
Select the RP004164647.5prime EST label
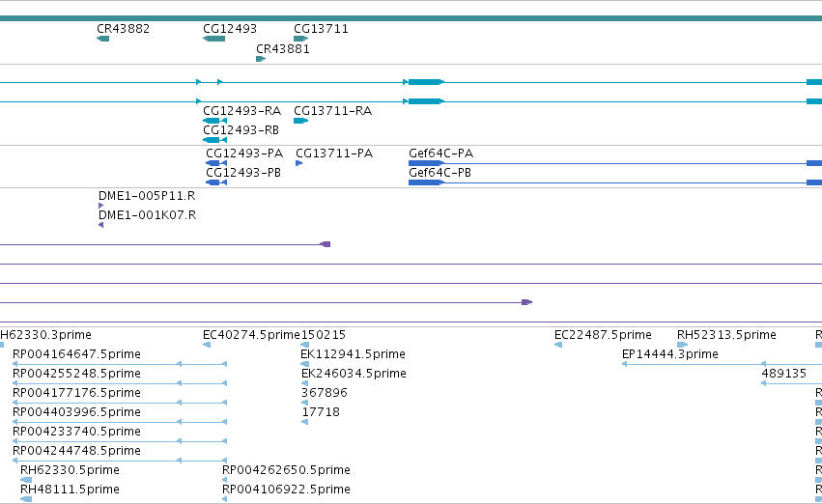(x=76, y=353)
